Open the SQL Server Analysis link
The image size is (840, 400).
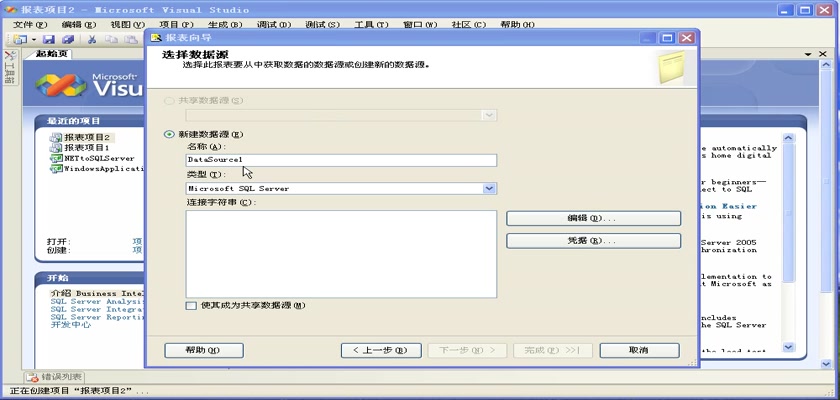(x=96, y=301)
